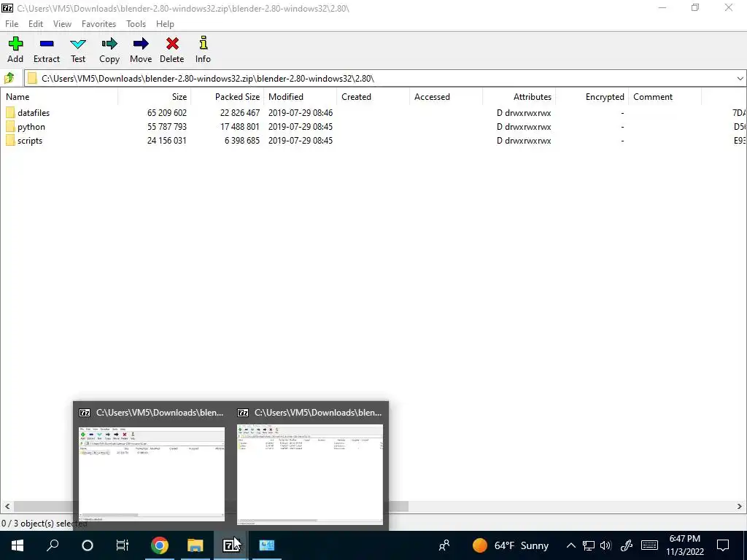The image size is (747, 560).
Task: Open the Help menu
Action: [x=166, y=24]
